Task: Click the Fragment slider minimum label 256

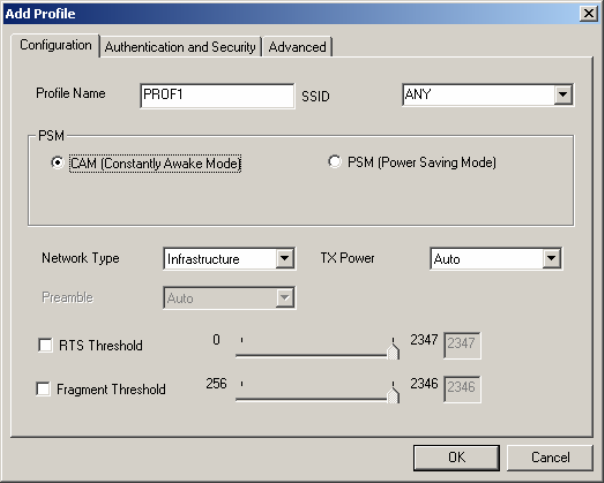Action: (x=216, y=384)
